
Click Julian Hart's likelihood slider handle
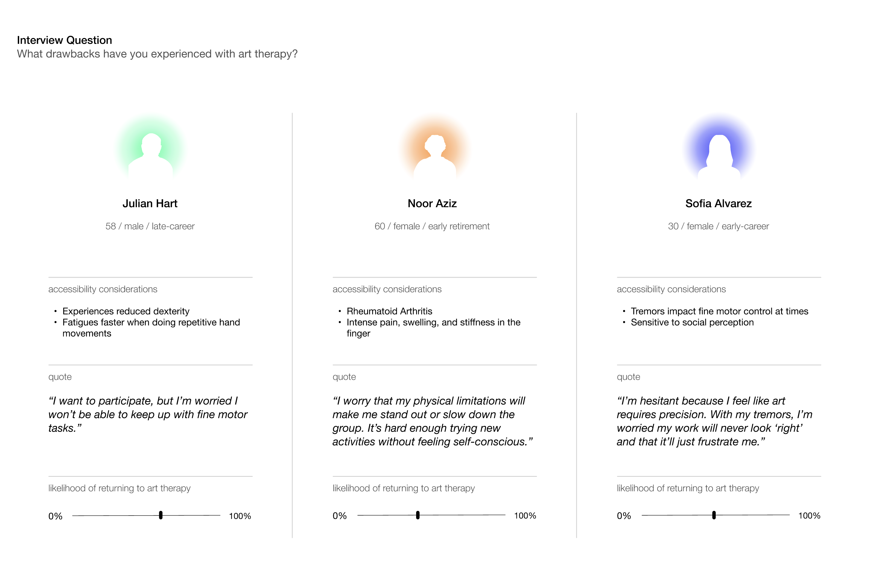pos(160,515)
